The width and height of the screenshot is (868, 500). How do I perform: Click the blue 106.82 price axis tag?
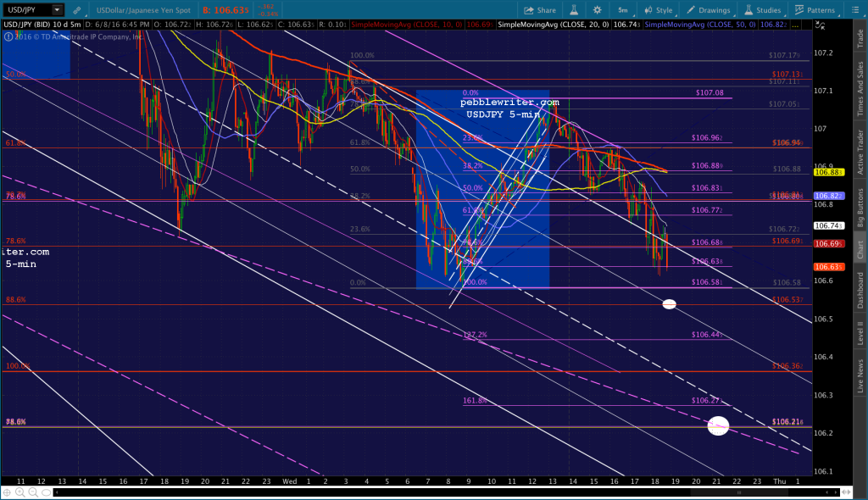point(829,196)
